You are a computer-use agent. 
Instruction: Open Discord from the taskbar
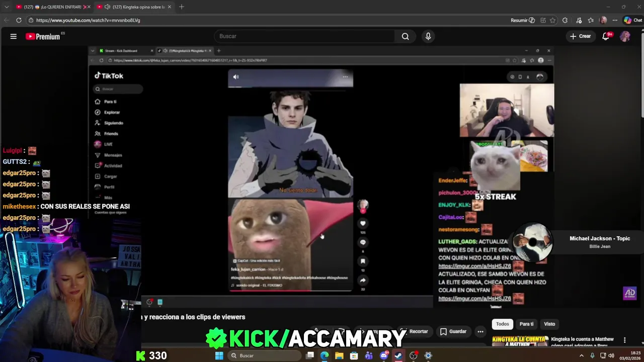click(x=384, y=355)
